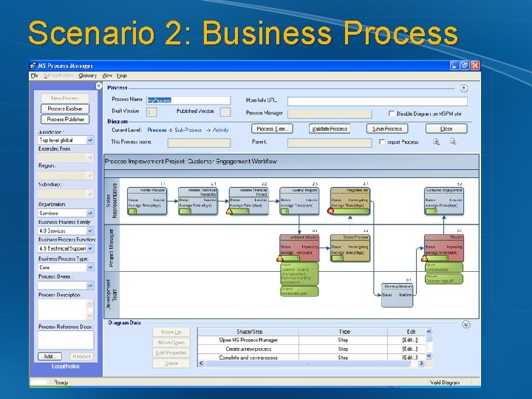
Task: Open the Glossary menu
Action: (87, 75)
